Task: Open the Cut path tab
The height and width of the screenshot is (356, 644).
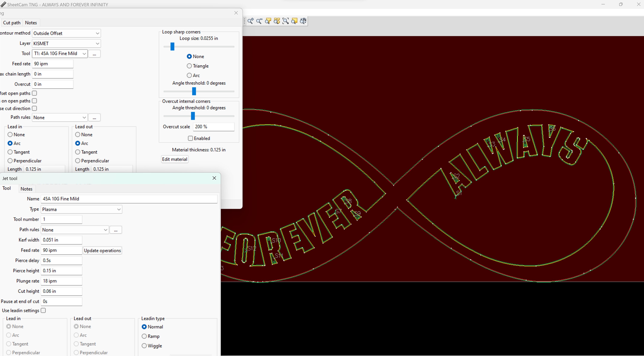Action: coord(12,23)
